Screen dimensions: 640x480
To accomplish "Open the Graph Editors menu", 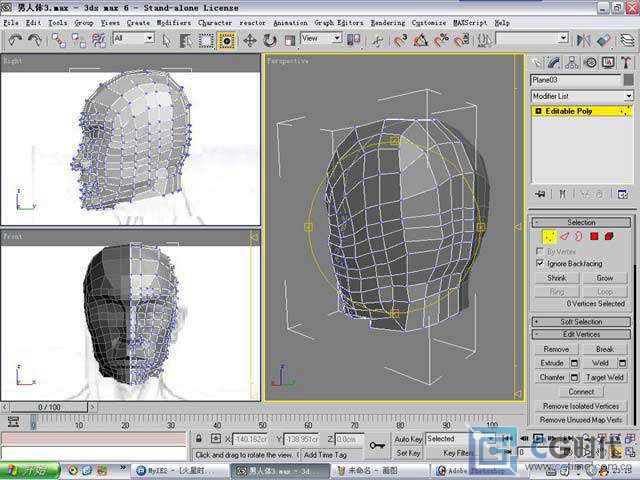I will [x=338, y=23].
